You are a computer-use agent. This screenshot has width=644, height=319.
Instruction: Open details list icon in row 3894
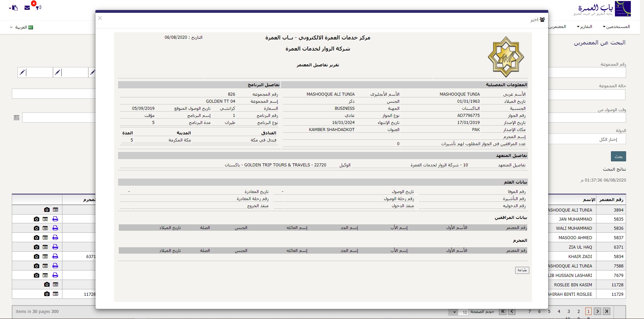point(56,210)
